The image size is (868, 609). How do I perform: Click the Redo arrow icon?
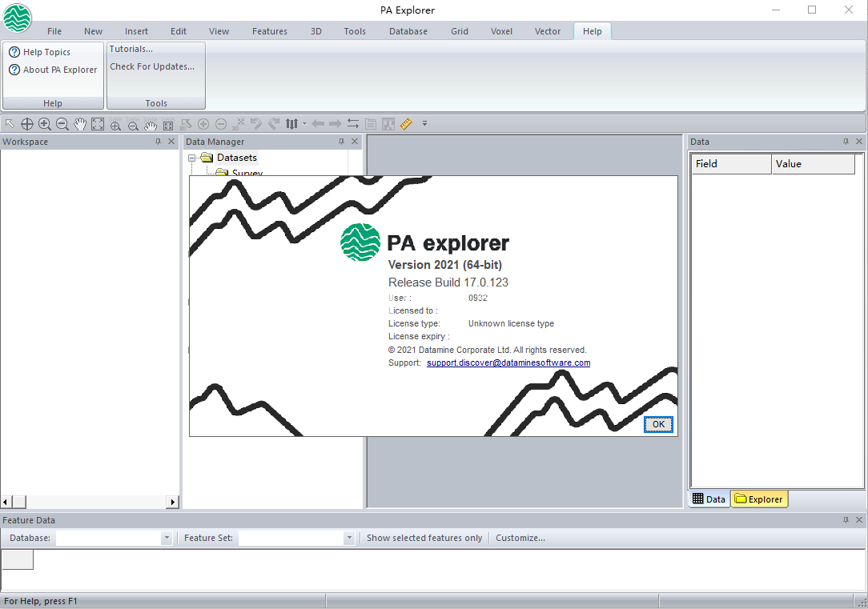pos(274,124)
